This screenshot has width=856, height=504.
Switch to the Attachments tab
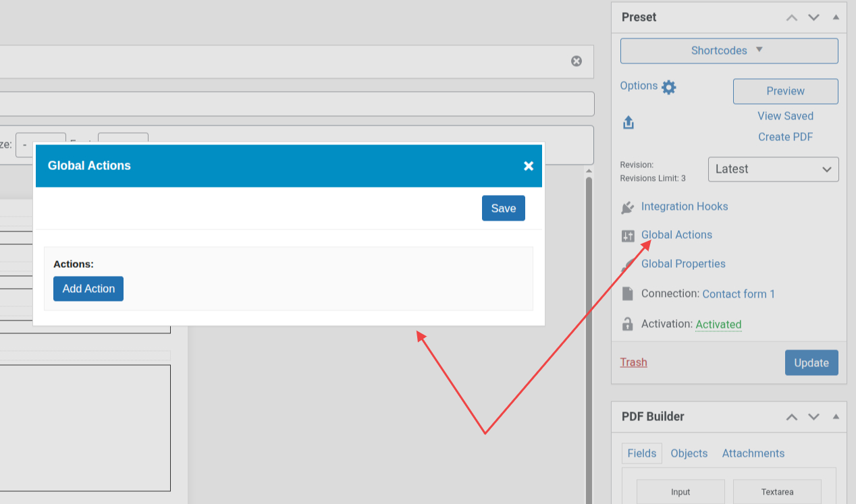pyautogui.click(x=753, y=453)
